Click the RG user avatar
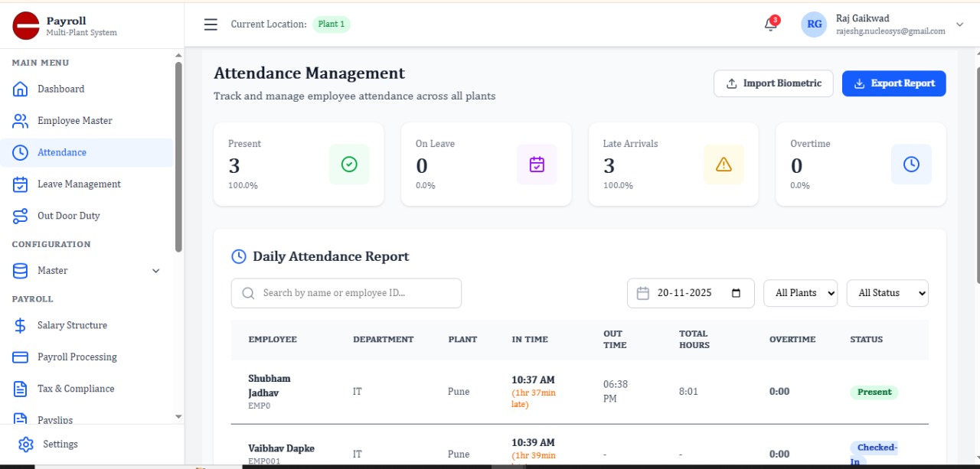The width and height of the screenshot is (980, 469). 814,24
